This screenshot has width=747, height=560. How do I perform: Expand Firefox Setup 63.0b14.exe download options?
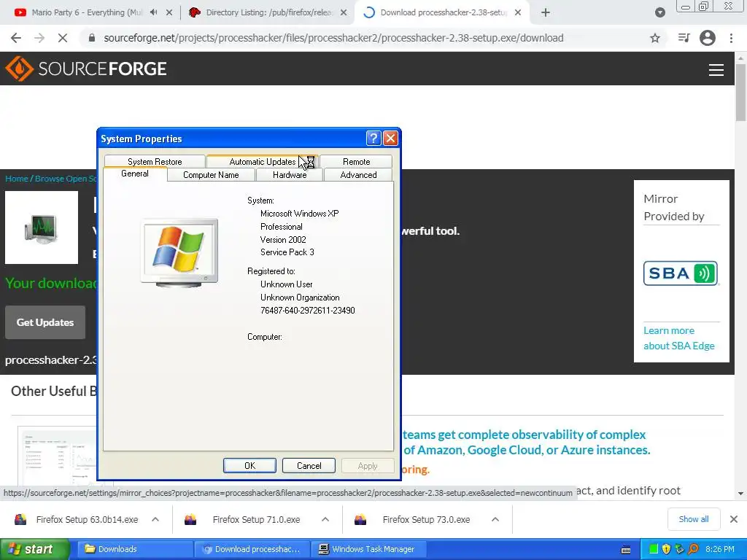(155, 519)
